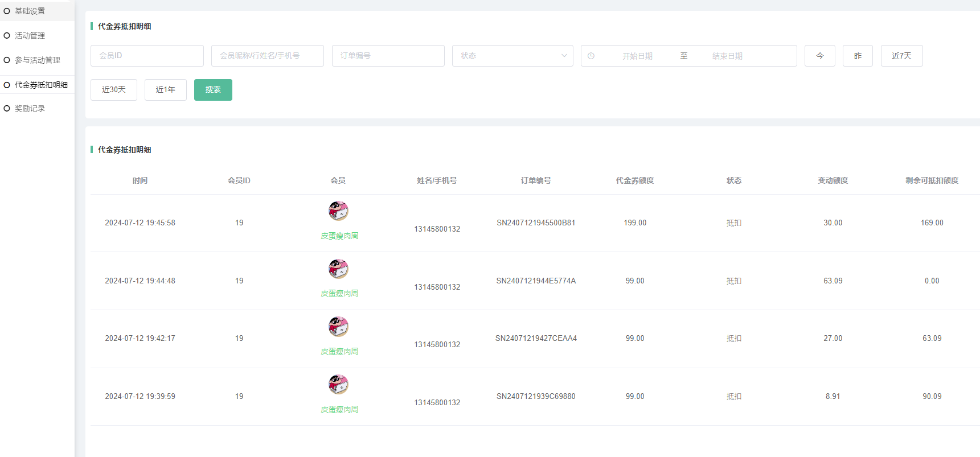
Task: Click into the 订单编号 input field
Action: [388, 56]
